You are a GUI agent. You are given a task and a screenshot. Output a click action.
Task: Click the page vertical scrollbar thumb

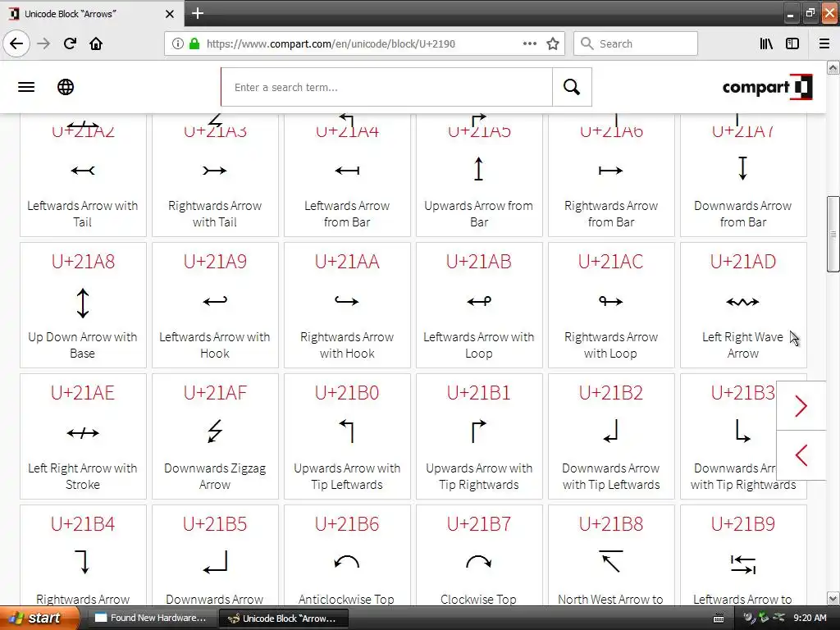coord(833,234)
